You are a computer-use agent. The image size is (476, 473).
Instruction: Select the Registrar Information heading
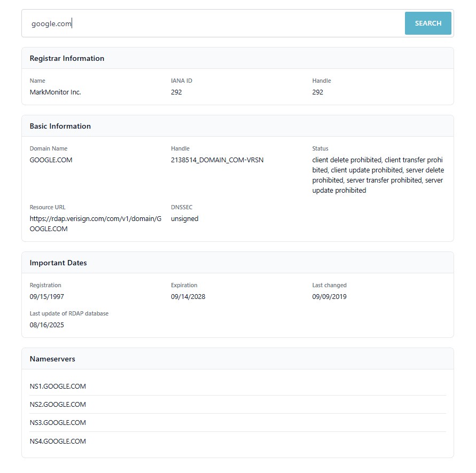(67, 58)
